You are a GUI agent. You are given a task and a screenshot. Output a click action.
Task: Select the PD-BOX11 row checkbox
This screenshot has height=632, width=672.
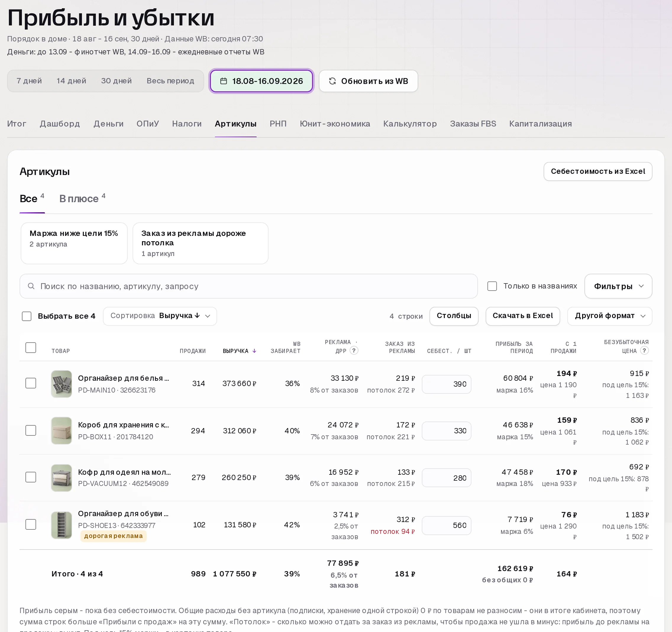pos(31,430)
